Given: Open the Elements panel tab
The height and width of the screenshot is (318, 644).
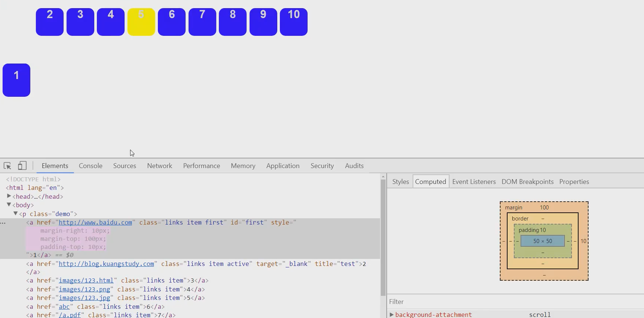Looking at the screenshot, I should coord(55,166).
